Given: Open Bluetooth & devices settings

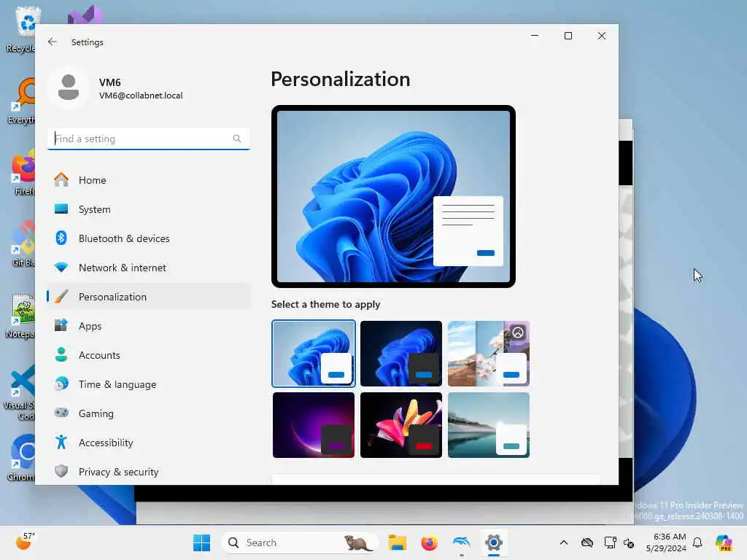Looking at the screenshot, I should (149, 238).
